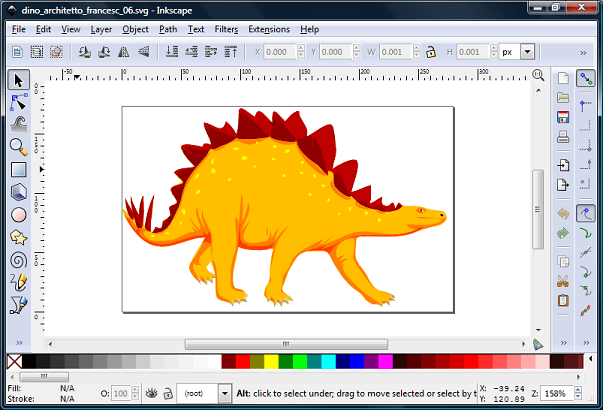Select the Selector arrow tool
Screen dimensions: 603x410
[18, 80]
